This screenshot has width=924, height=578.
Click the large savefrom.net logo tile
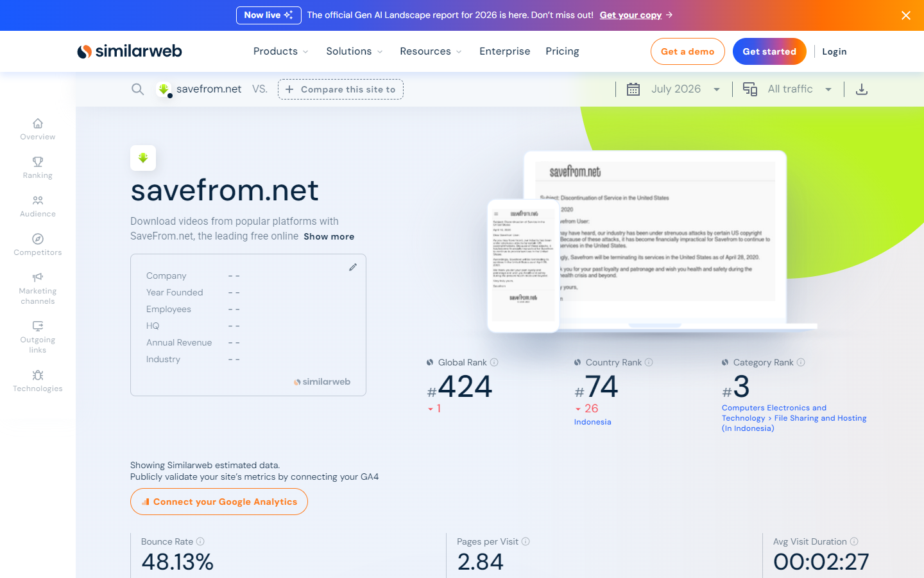tap(143, 158)
